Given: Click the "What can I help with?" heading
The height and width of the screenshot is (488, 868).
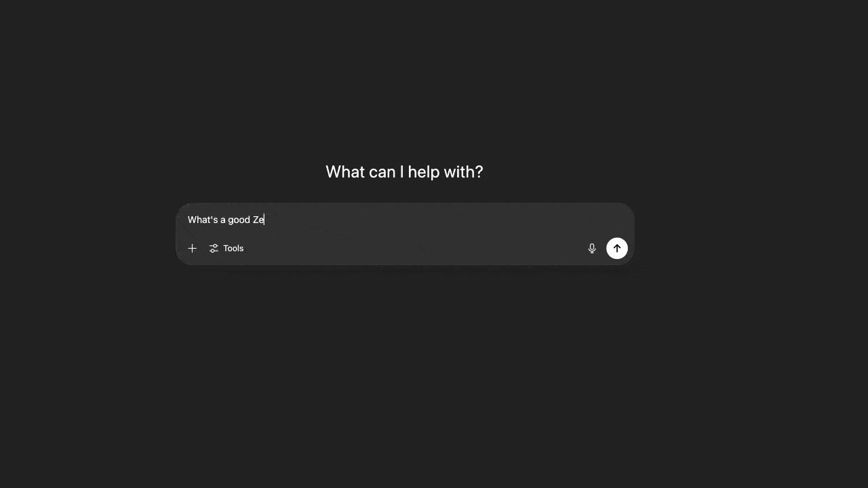Looking at the screenshot, I should point(404,172).
